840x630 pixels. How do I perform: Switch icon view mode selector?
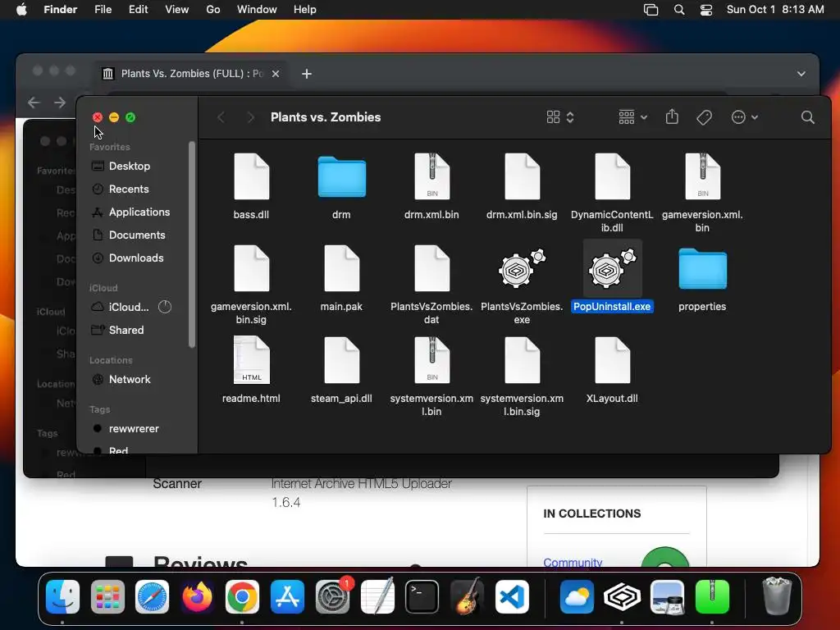click(560, 117)
